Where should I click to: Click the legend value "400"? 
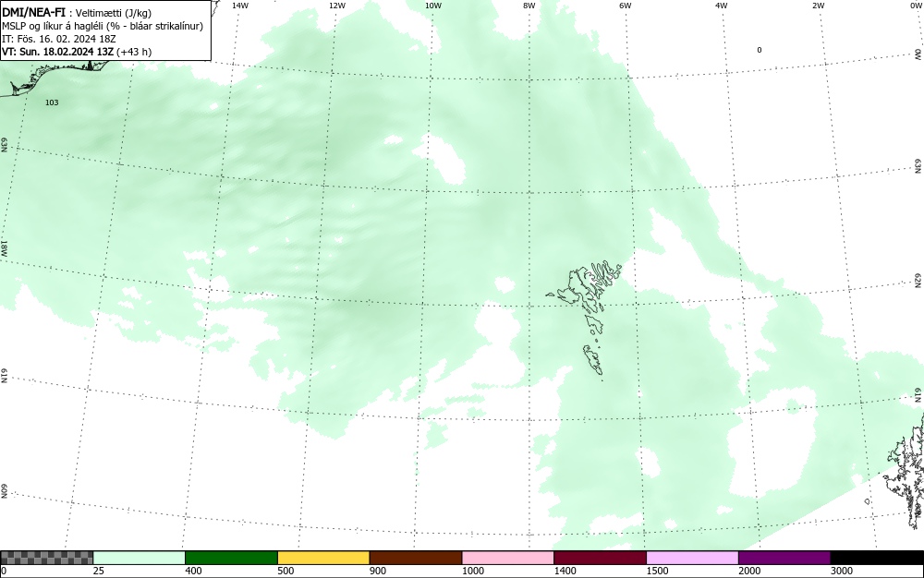193,571
